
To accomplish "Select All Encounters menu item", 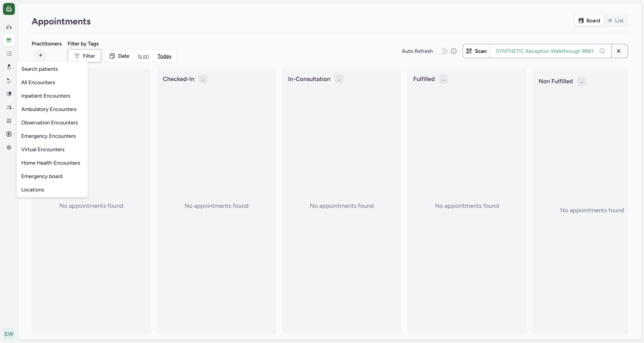I will tap(52, 82).
